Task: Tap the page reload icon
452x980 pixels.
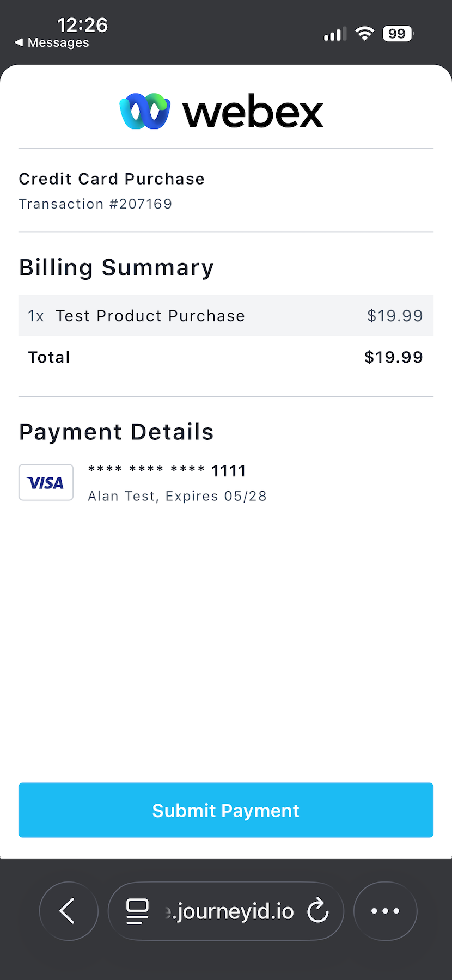Action: [318, 911]
